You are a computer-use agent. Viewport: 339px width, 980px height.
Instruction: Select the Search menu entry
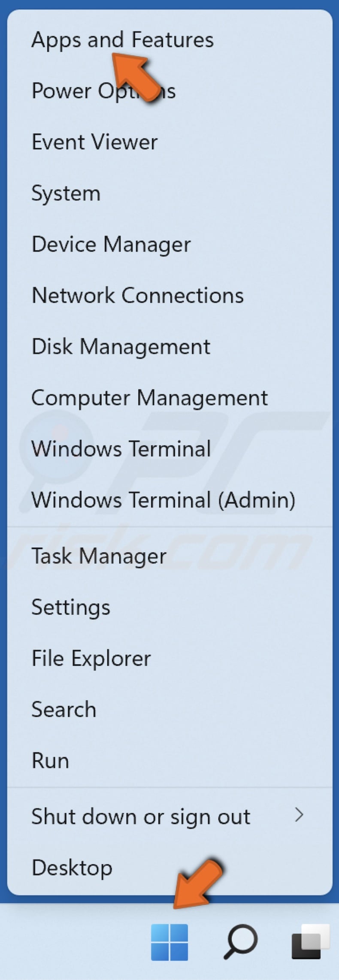pyautogui.click(x=63, y=709)
